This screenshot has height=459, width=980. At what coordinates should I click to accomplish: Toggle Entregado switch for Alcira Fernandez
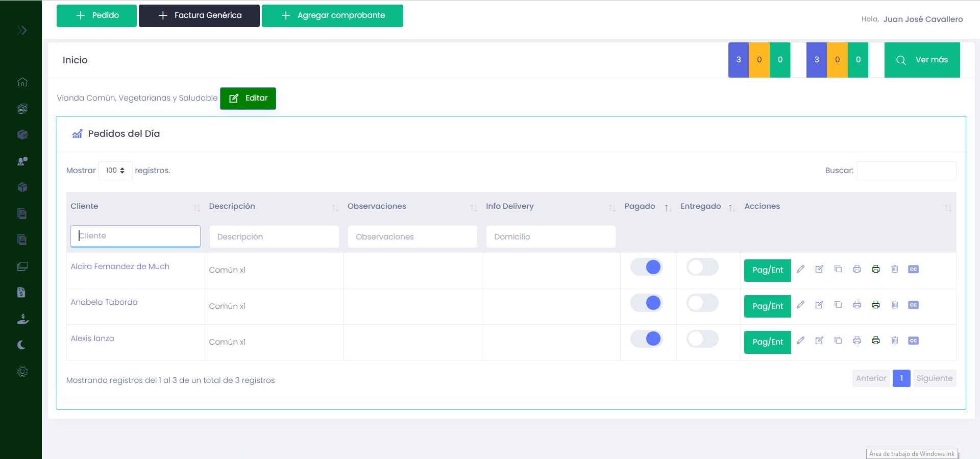[702, 267]
